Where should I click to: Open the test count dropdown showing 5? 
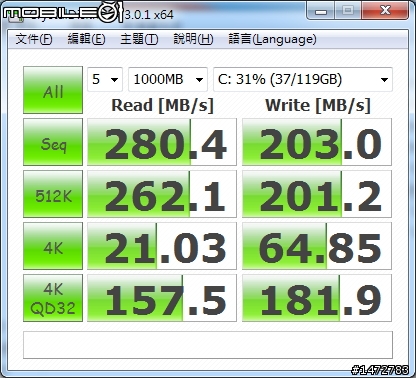pyautogui.click(x=105, y=79)
